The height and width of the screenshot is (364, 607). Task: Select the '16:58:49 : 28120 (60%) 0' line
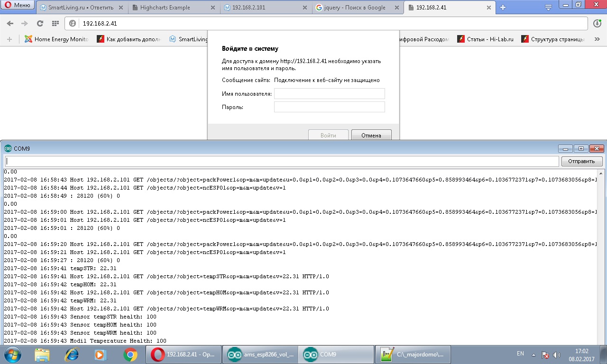(62, 196)
